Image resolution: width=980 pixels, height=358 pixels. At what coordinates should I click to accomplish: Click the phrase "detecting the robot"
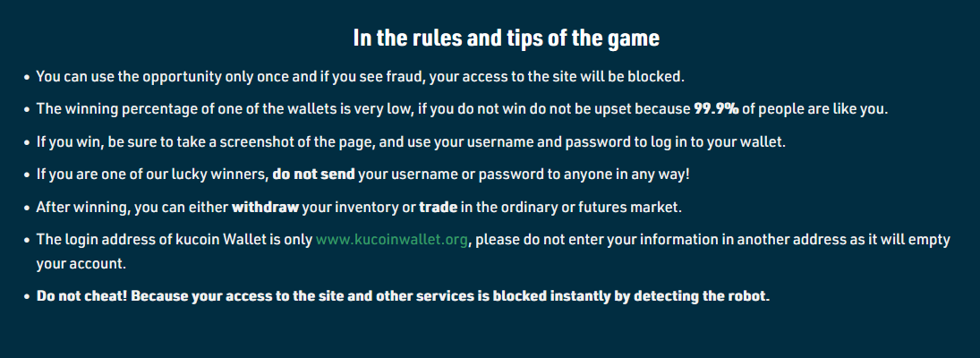coord(700,295)
